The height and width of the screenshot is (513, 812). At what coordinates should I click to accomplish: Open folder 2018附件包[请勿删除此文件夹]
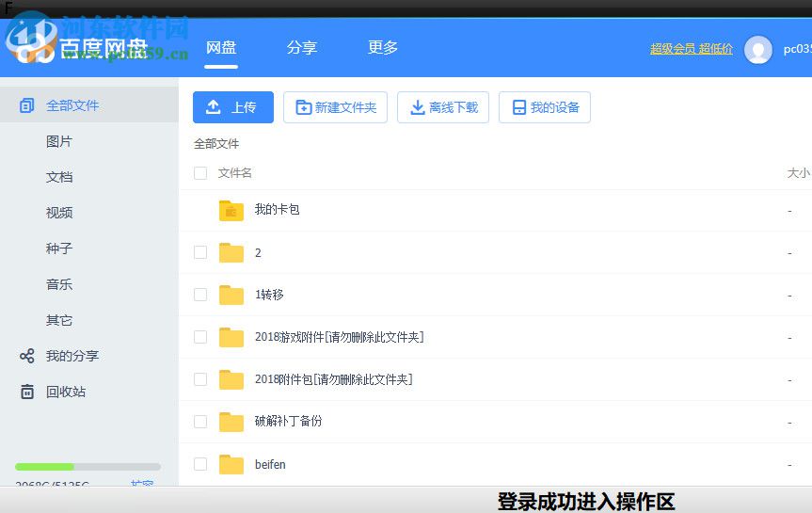point(333,379)
